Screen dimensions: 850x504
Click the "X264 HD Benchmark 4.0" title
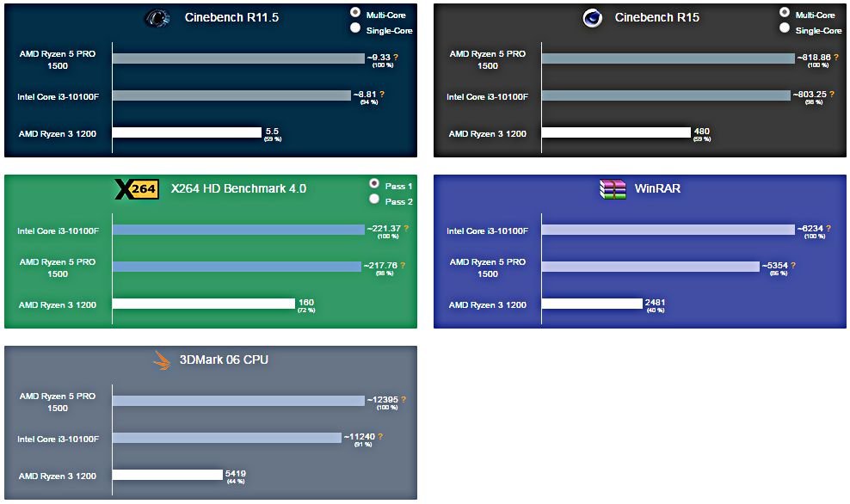pos(238,188)
